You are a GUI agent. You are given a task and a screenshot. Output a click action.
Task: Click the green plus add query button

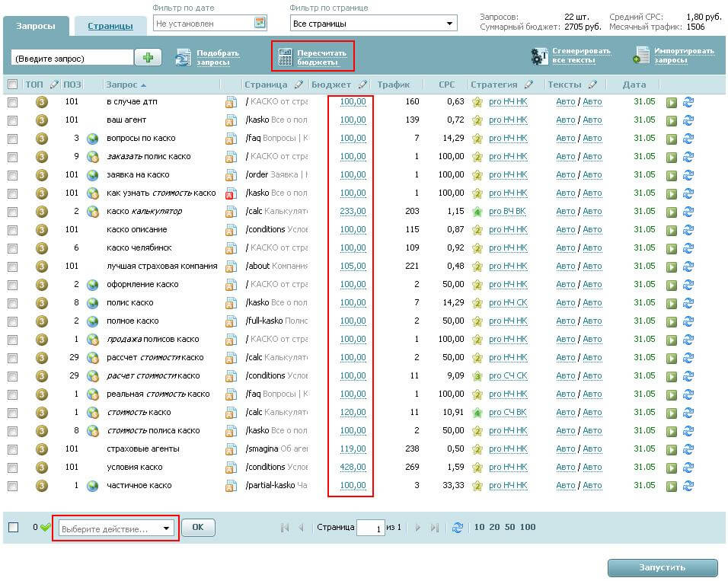(x=148, y=58)
